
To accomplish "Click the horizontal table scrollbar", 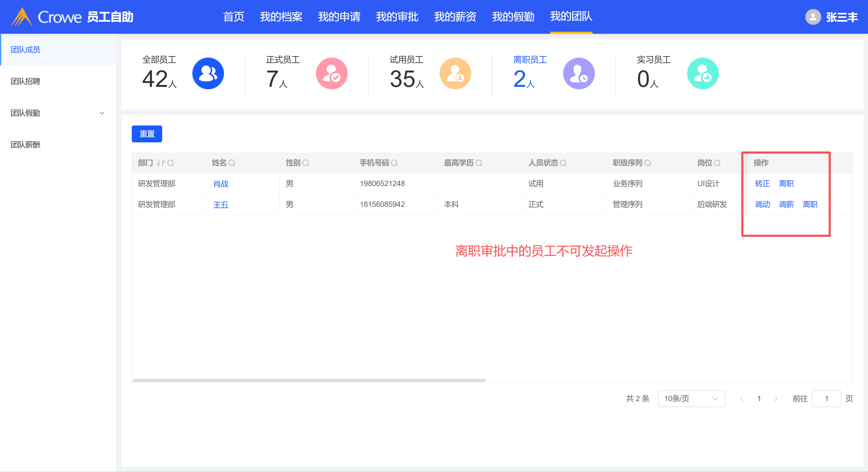I will [309, 380].
